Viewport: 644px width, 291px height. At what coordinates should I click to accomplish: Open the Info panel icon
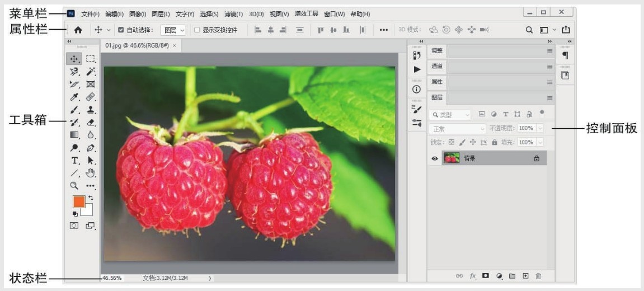[x=417, y=89]
